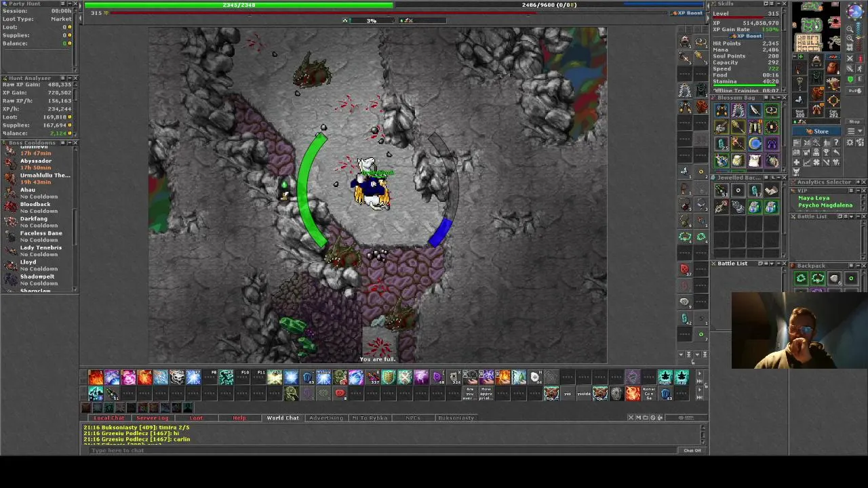Image resolution: width=868 pixels, height=488 pixels.
Task: Click the action bar scroll right arrow
Action: click(699, 373)
